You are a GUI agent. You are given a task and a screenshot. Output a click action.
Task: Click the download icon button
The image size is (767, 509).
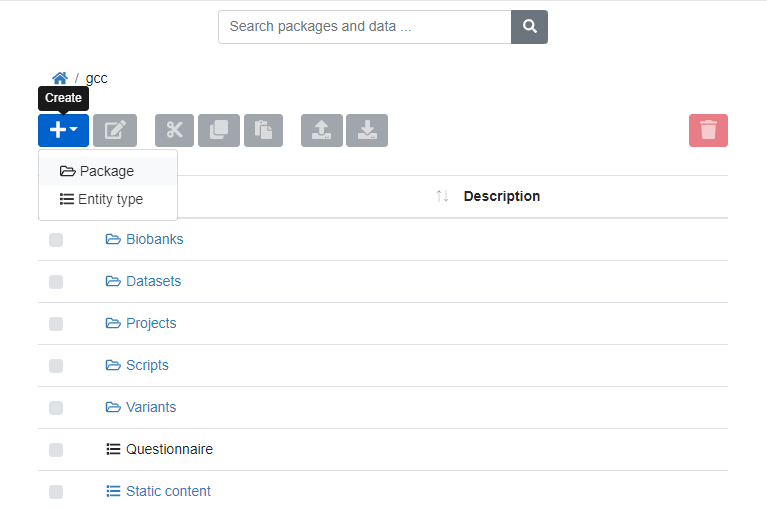tap(367, 130)
